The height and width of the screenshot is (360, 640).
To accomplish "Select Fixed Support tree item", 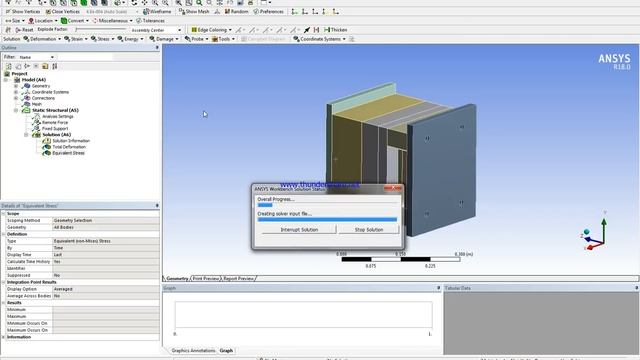I will pyautogui.click(x=55, y=129).
